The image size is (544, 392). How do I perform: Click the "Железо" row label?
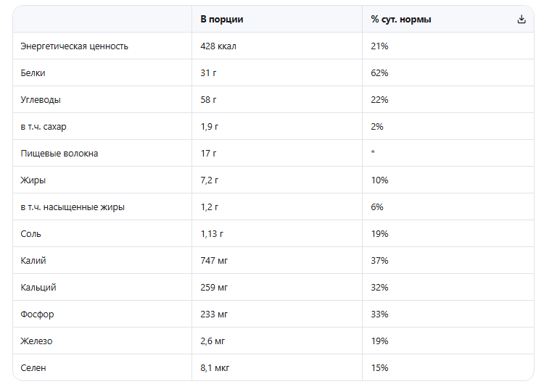click(x=36, y=341)
